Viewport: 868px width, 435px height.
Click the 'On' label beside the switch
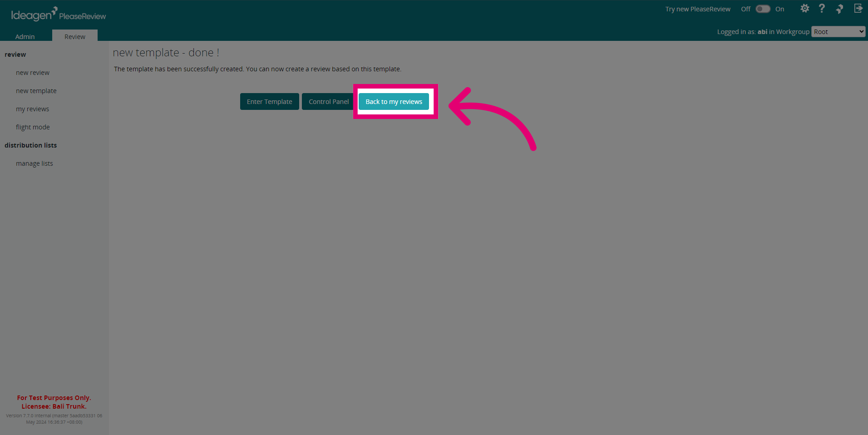779,9
